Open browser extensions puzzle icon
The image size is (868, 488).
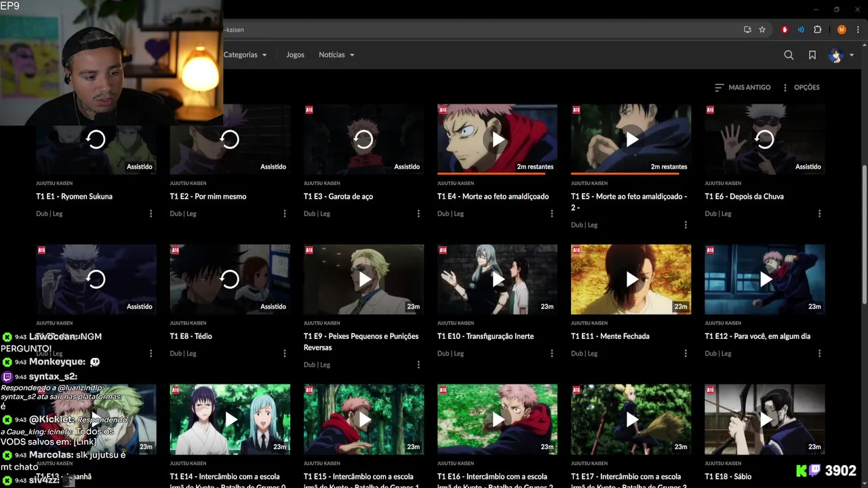(x=817, y=30)
